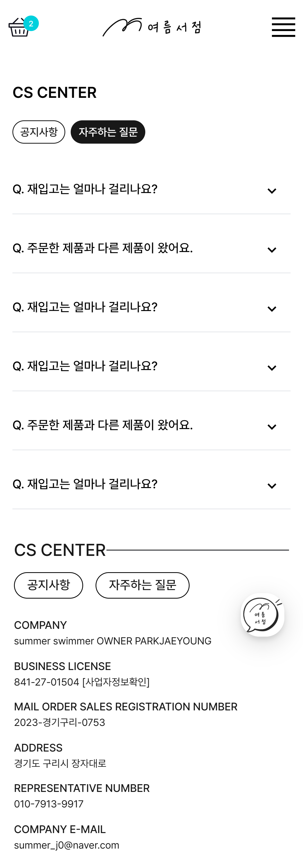
Task: Tap phone number 010-7913-9917
Action: click(x=48, y=804)
